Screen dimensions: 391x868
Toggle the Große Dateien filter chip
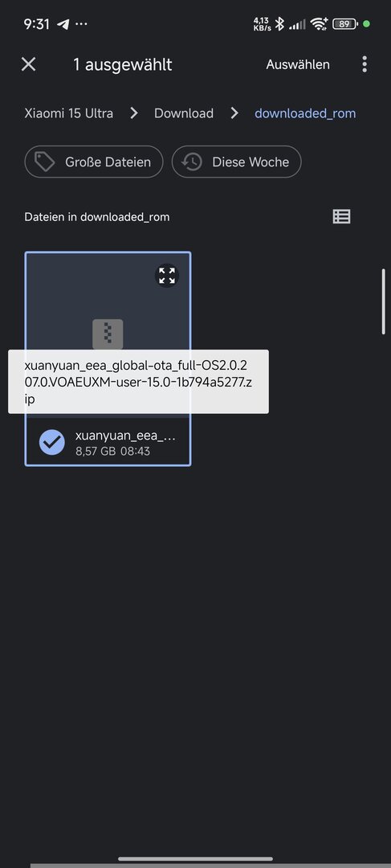(x=94, y=162)
